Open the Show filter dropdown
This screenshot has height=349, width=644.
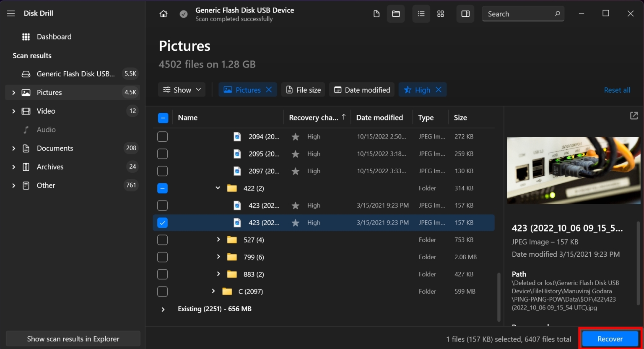[x=181, y=89]
